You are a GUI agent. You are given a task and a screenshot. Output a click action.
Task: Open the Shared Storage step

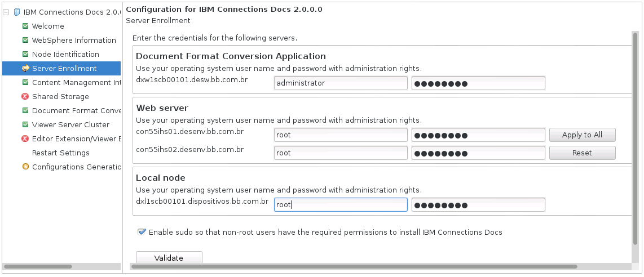pos(60,96)
